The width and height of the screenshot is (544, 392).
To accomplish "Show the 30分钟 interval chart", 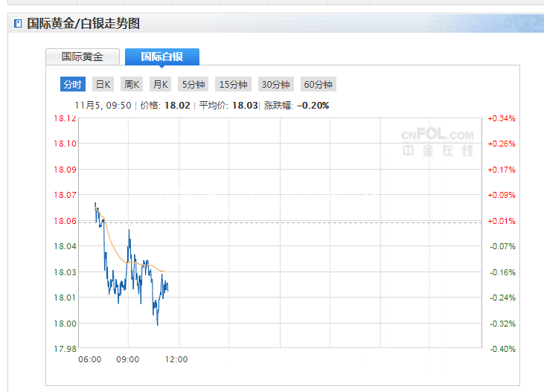I will pos(276,84).
